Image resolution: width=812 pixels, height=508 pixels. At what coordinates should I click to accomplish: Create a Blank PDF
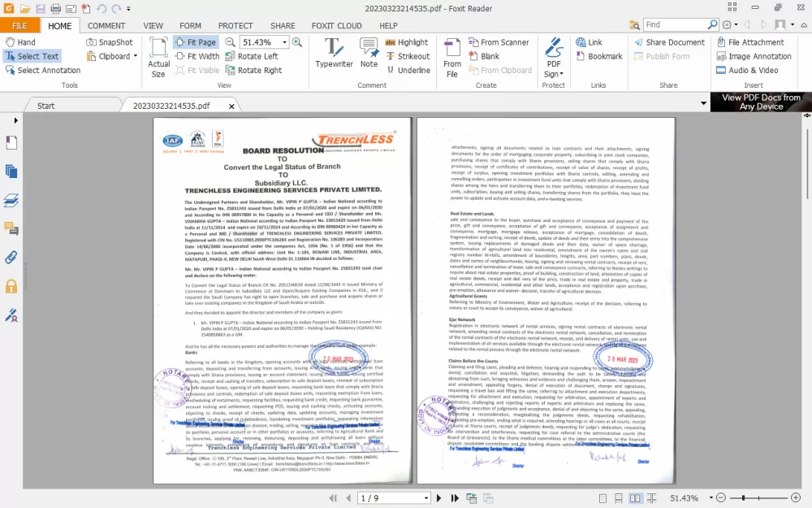point(484,56)
